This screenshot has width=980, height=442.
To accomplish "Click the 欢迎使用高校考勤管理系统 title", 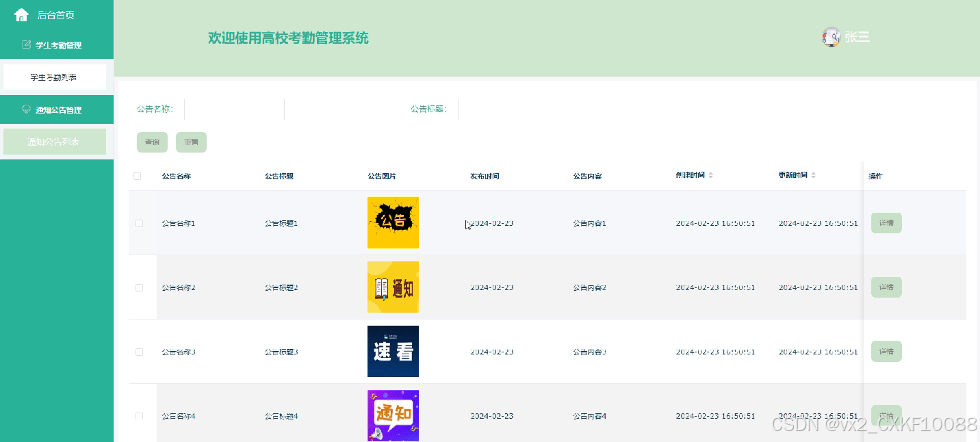I will click(288, 38).
